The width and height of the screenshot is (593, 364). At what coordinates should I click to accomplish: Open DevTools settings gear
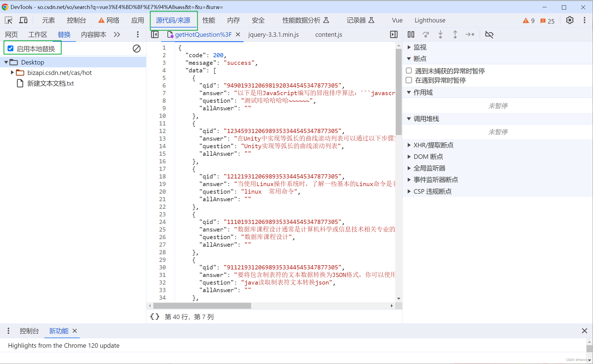coord(570,20)
